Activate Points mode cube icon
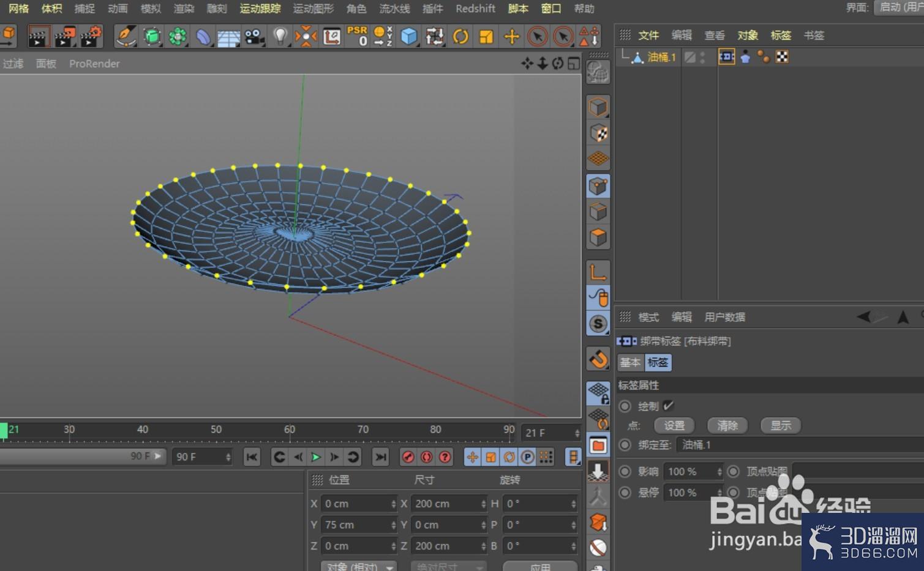 598,186
